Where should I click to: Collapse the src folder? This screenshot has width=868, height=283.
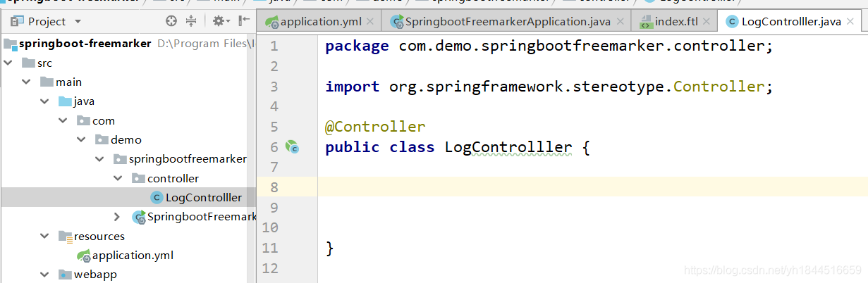(8, 63)
